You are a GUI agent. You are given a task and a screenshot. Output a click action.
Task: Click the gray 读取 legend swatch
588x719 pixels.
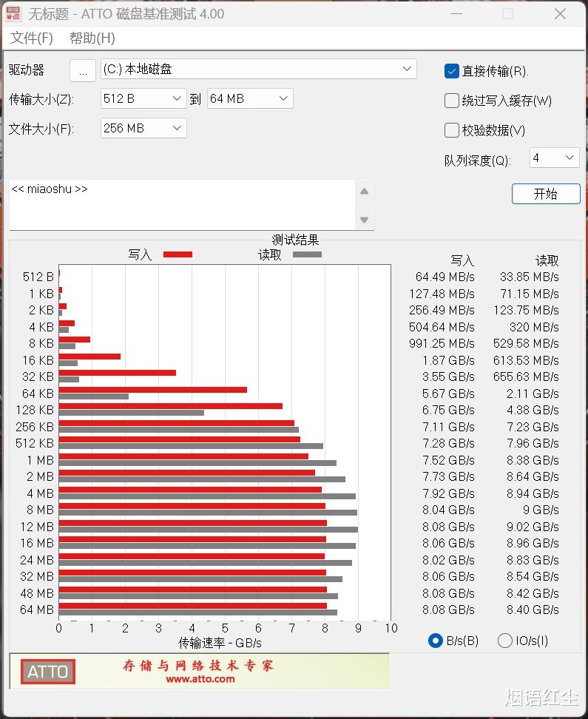tap(307, 254)
